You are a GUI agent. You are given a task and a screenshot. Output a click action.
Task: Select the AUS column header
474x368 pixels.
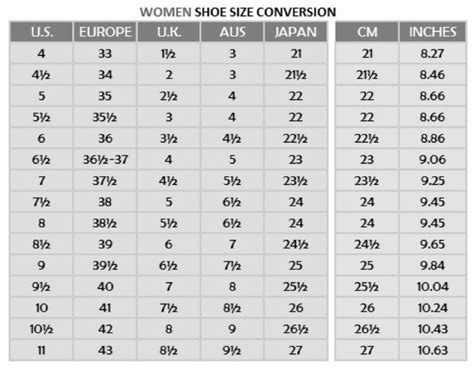pos(232,32)
